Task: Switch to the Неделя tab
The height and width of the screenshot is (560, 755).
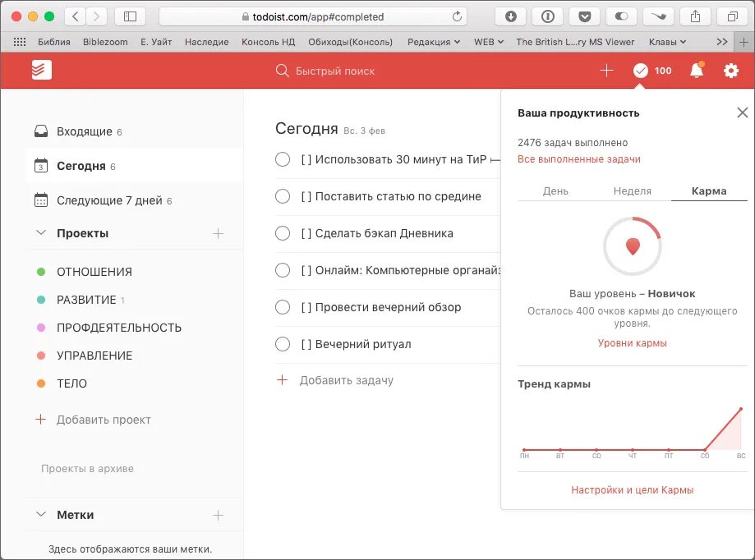Action: [x=633, y=190]
